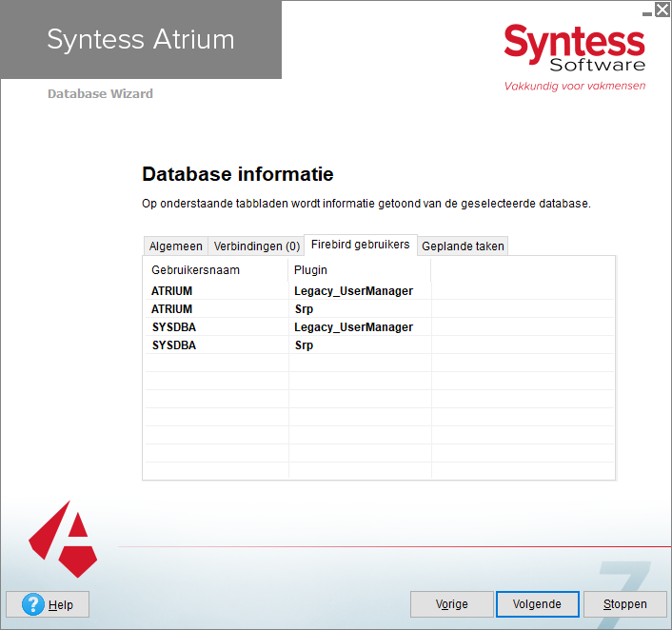Screen dimensions: 672x630
Task: Open the Geplande taken tab
Action: click(463, 246)
